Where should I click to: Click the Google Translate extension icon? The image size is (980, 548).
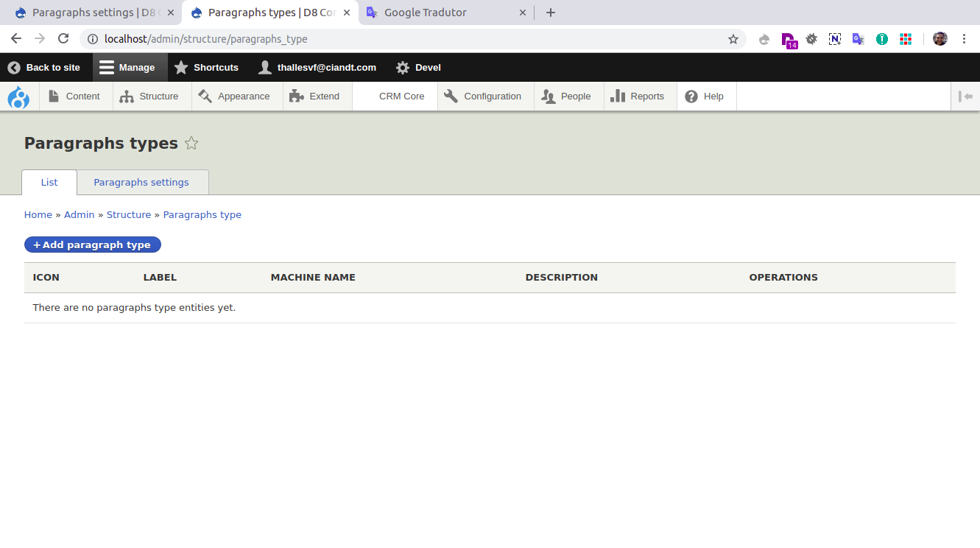tap(858, 39)
